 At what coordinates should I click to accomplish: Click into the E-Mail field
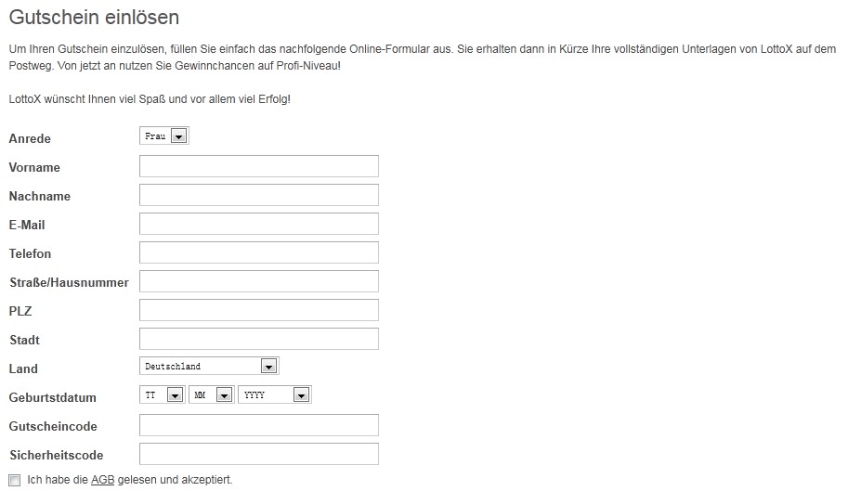(259, 224)
